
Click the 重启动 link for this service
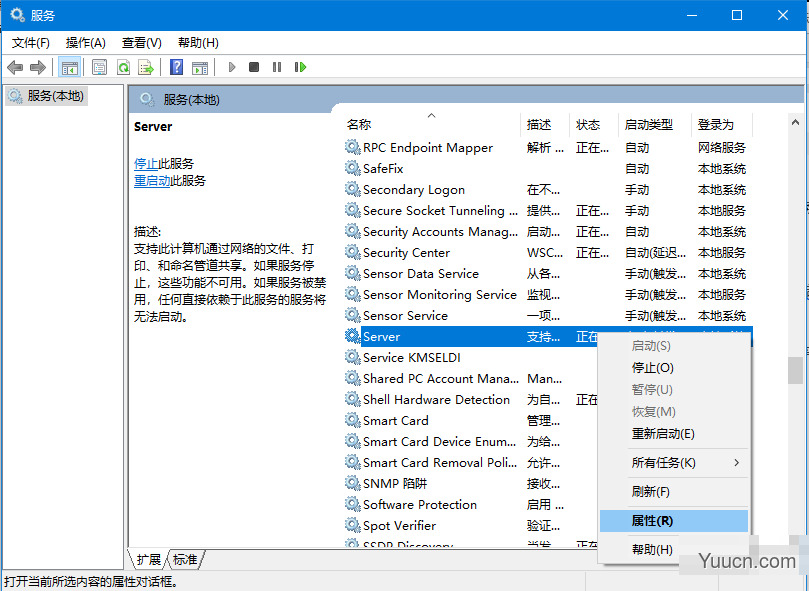pos(152,181)
